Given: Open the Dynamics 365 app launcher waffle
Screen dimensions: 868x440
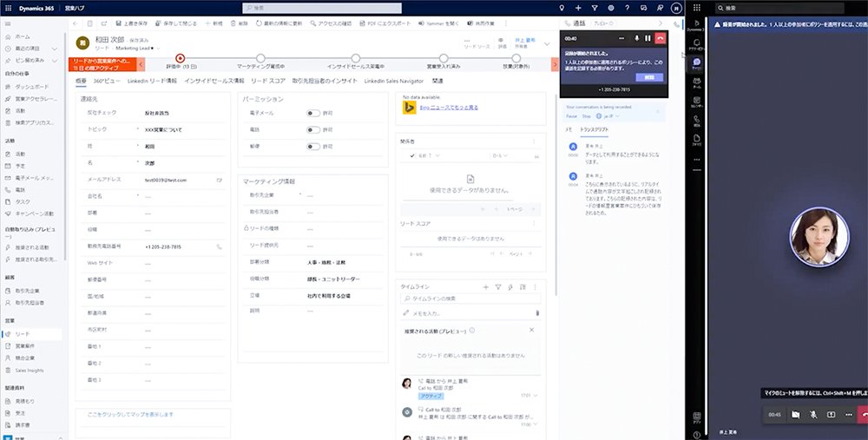Looking at the screenshot, I should coord(8,8).
